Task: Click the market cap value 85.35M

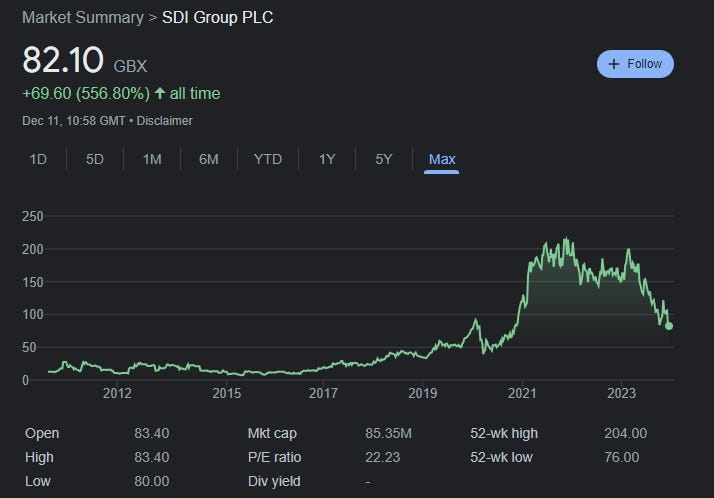Action: coord(388,433)
